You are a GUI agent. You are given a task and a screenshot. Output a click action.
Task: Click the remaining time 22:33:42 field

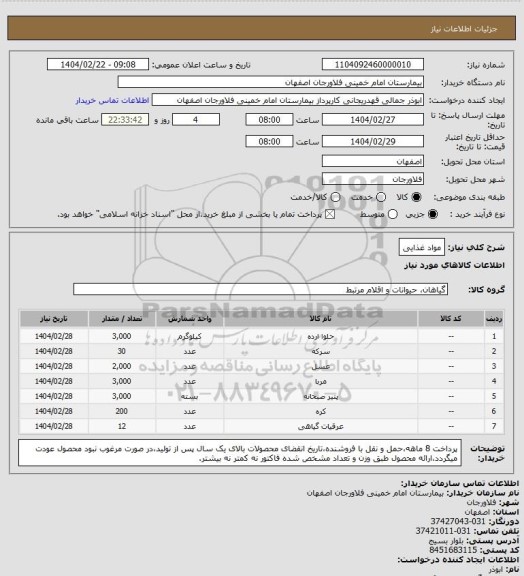pos(125,120)
